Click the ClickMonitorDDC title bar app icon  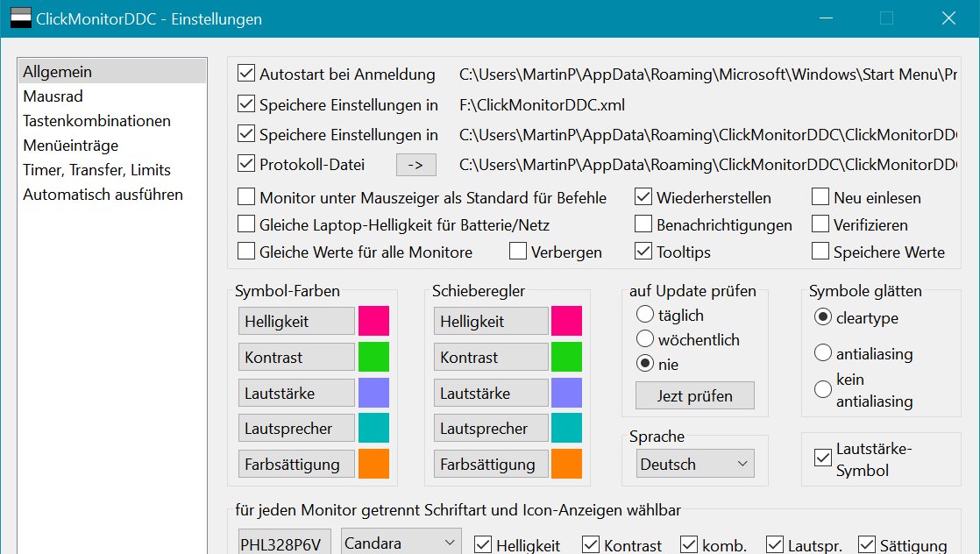coord(21,18)
